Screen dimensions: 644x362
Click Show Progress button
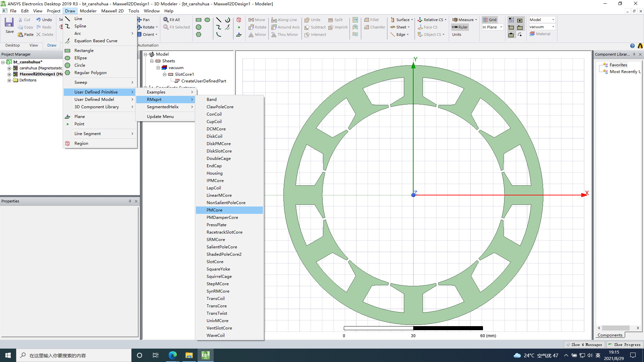(624, 345)
